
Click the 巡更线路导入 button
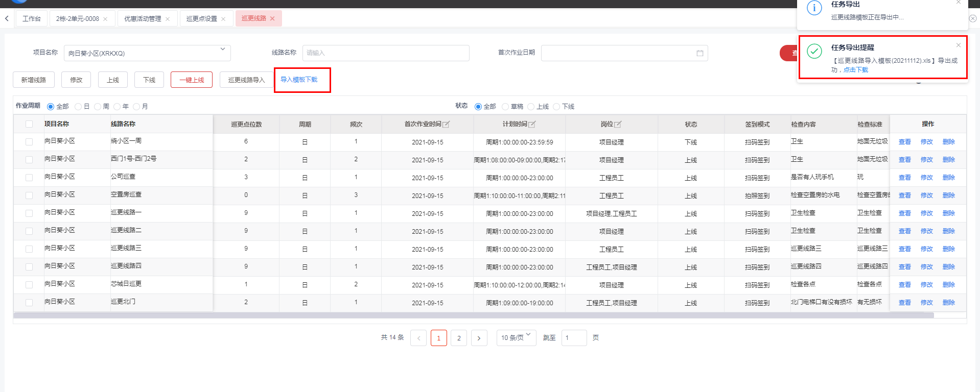coord(246,80)
